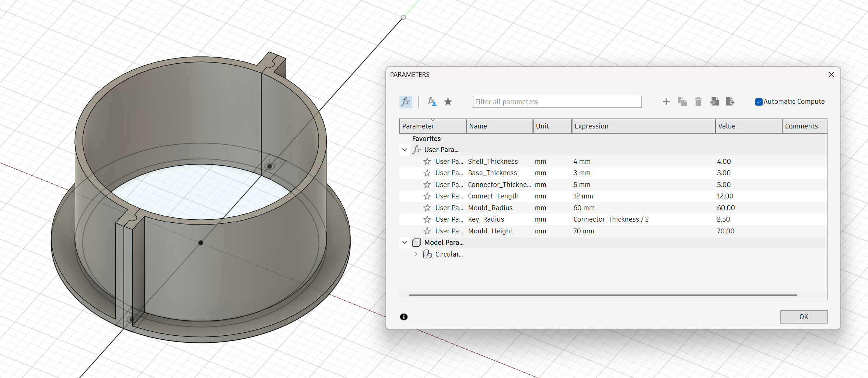Click the Comments column header

point(805,126)
